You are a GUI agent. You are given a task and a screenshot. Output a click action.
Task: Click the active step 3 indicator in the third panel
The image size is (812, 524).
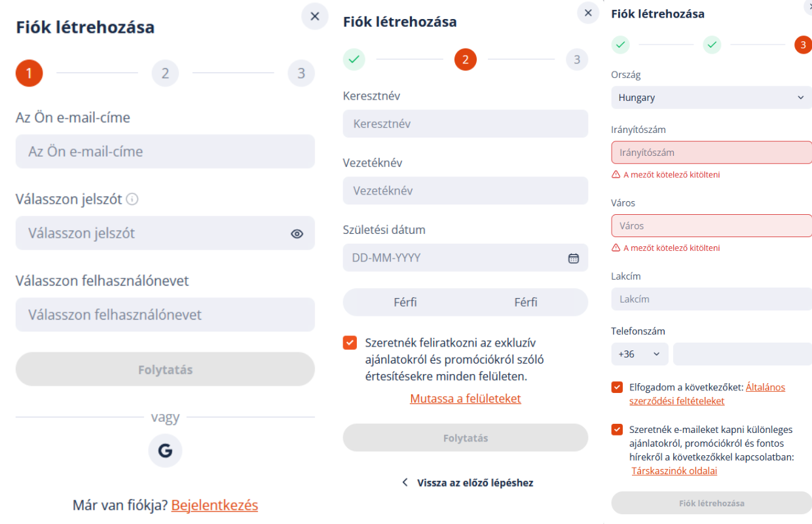(803, 45)
